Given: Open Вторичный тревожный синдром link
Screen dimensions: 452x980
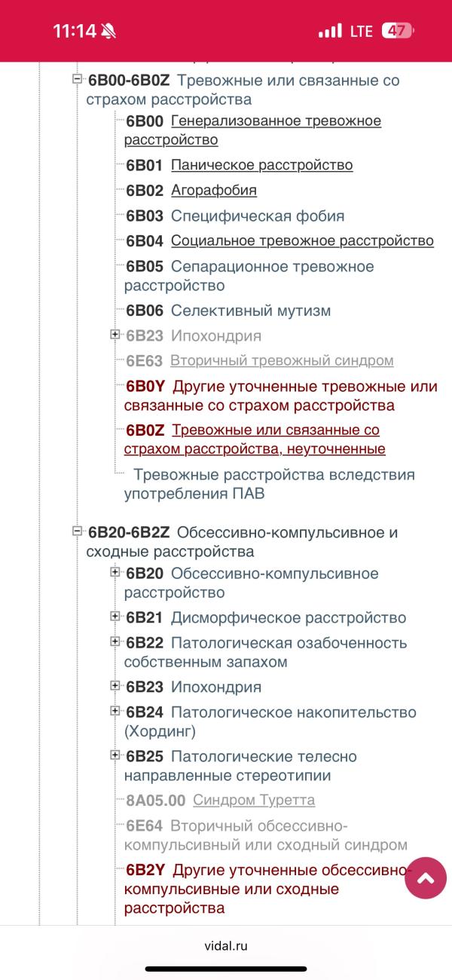Looking at the screenshot, I should [x=282, y=360].
